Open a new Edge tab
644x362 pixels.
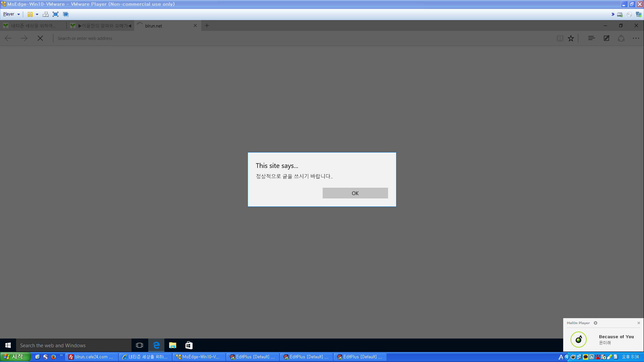click(x=207, y=25)
